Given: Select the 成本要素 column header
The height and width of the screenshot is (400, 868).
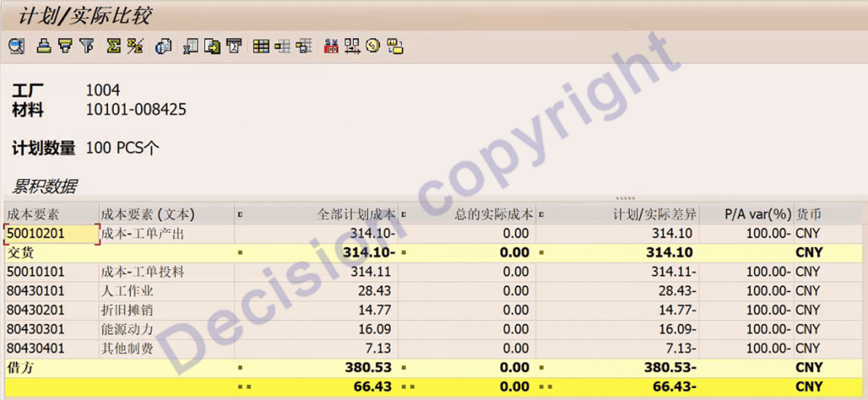Looking at the screenshot, I should tap(50, 215).
